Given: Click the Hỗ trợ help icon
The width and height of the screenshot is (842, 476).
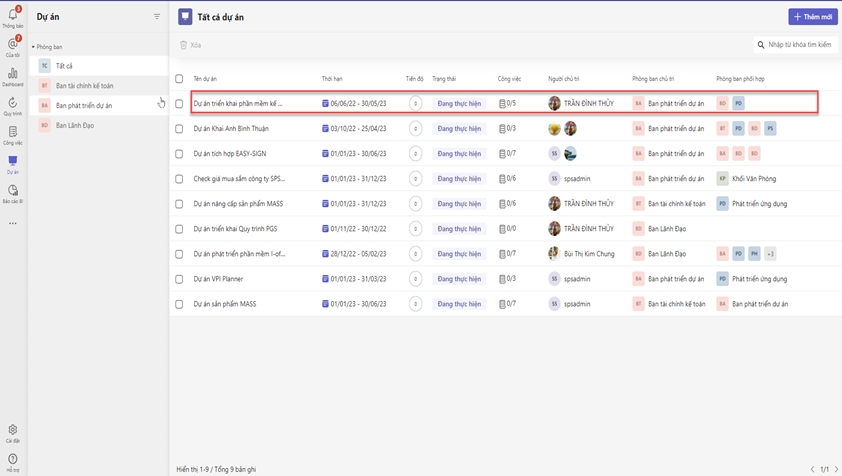Looking at the screenshot, I should (x=13, y=461).
